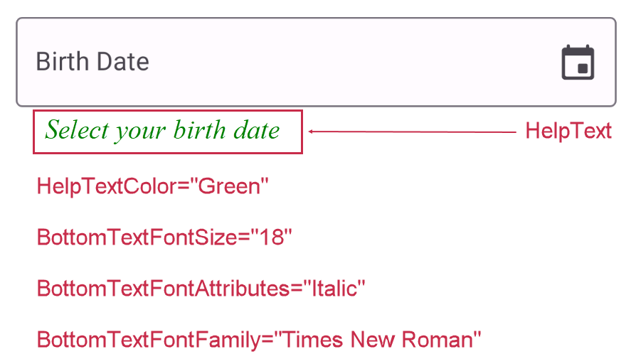The image size is (631, 364).
Task: Click the HelpTextColor="Green" line
Action: pyautogui.click(x=153, y=186)
